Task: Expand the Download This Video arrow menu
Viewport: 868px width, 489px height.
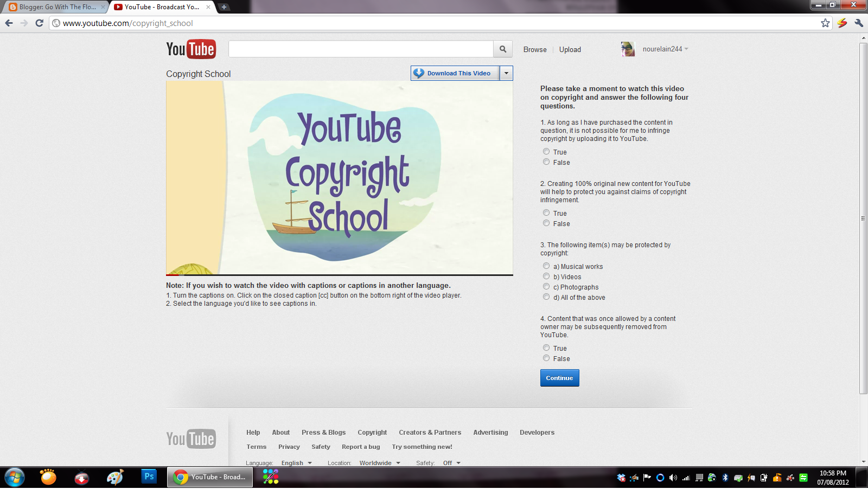Action: pyautogui.click(x=506, y=73)
